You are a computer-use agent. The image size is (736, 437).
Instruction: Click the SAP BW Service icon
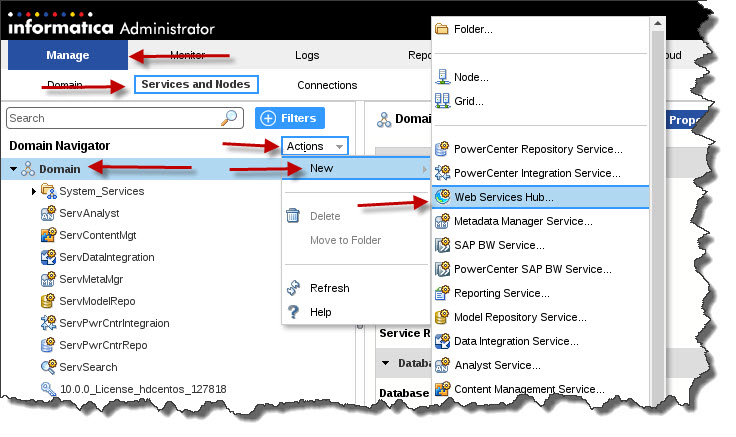point(442,245)
